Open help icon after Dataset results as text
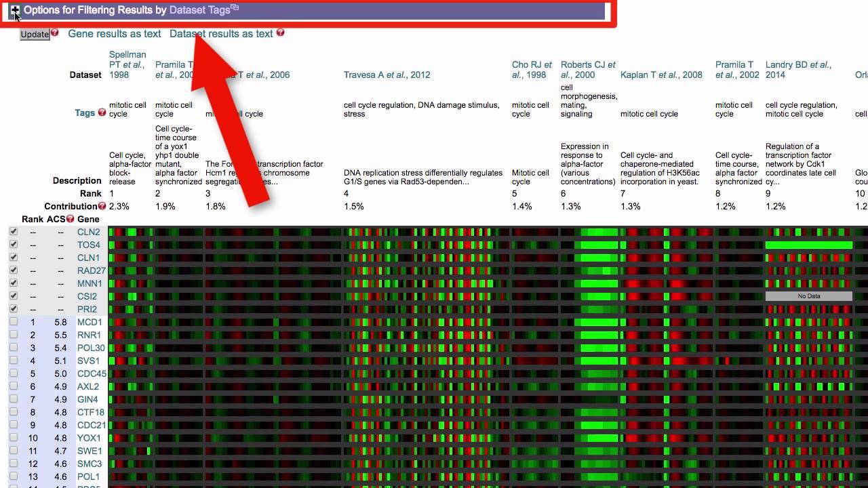The width and height of the screenshot is (868, 488). 280,33
